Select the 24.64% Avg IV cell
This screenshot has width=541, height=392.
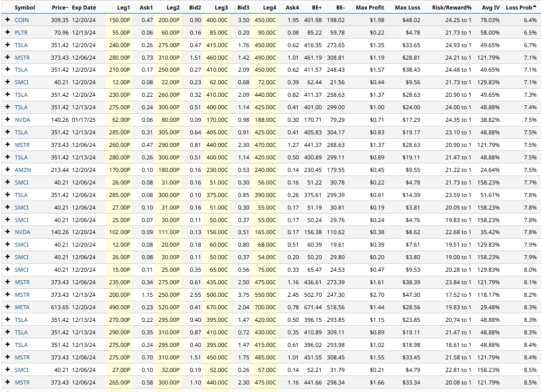[x=490, y=170]
